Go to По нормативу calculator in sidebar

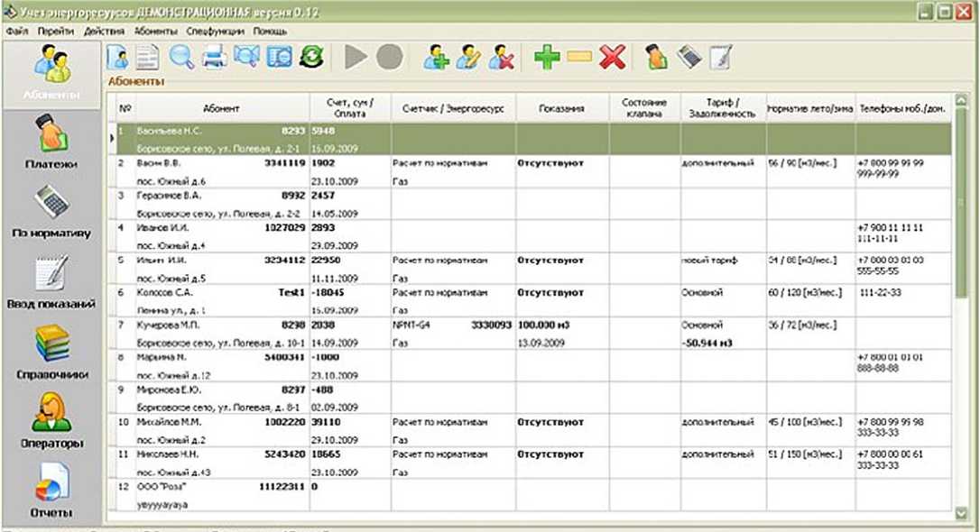[51, 212]
